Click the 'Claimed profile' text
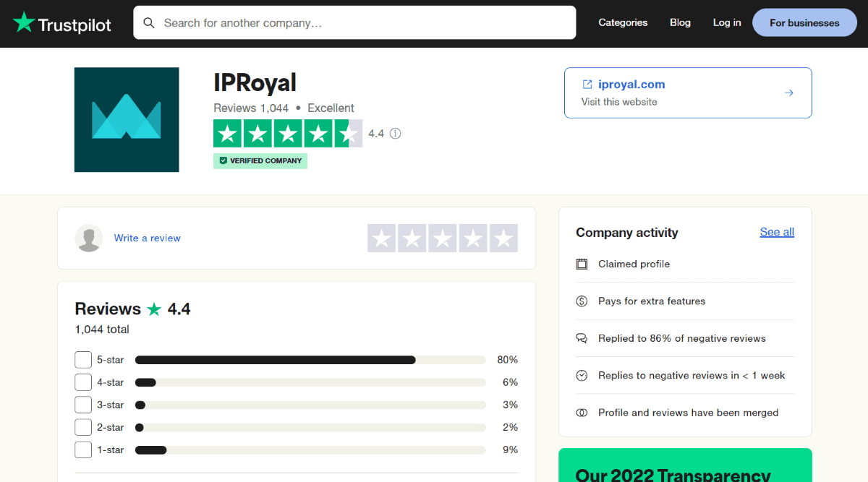 coord(634,264)
